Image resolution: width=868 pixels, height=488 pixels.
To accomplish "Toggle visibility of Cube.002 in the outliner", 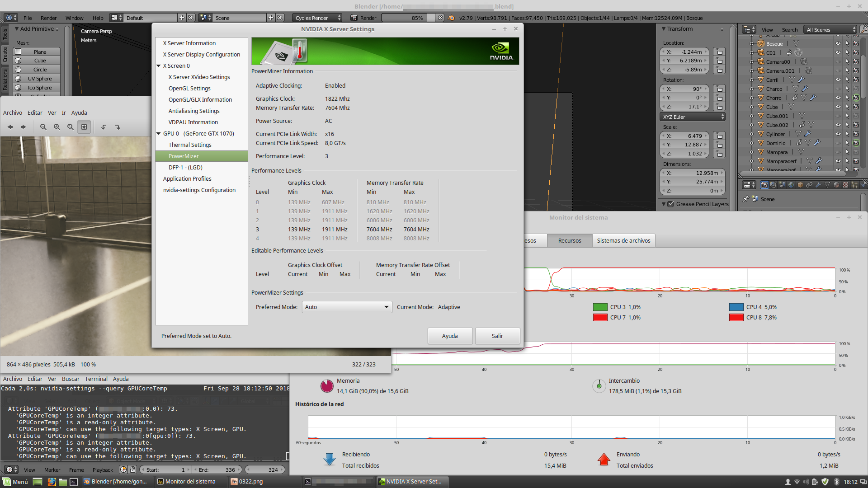I will (838, 125).
